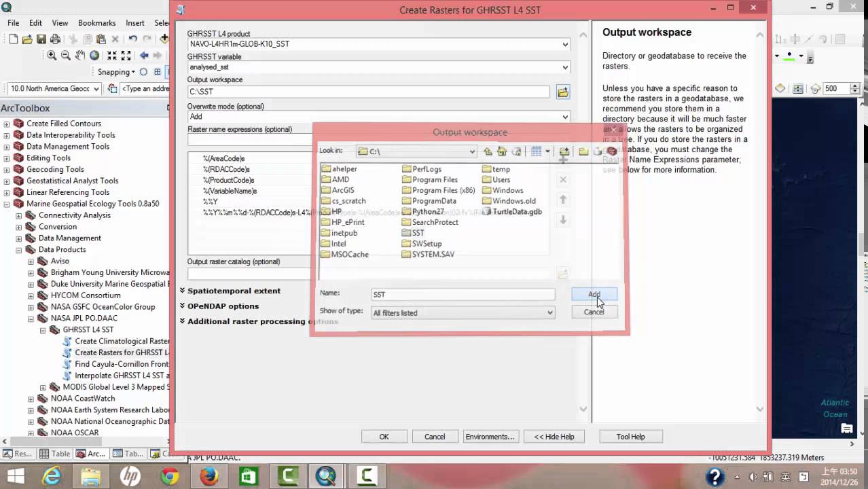Screen dimensions: 868x489
Task: Click the Help question mark tray icon
Action: (715, 477)
